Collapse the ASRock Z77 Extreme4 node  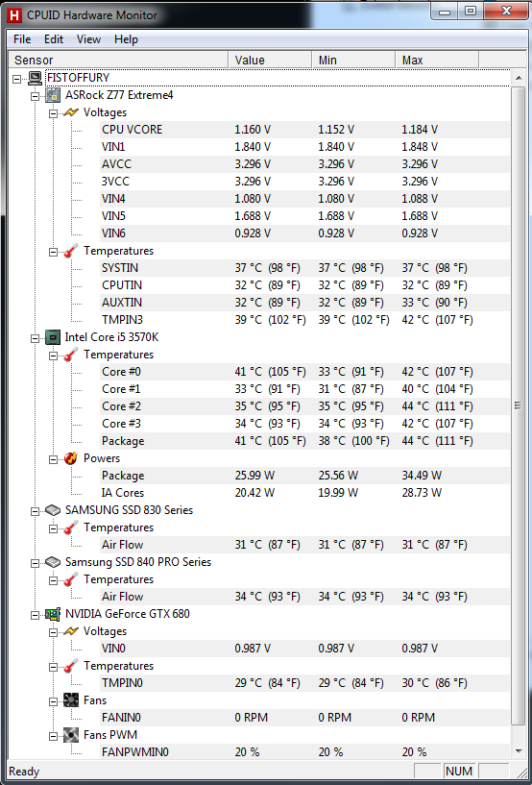tap(35, 95)
